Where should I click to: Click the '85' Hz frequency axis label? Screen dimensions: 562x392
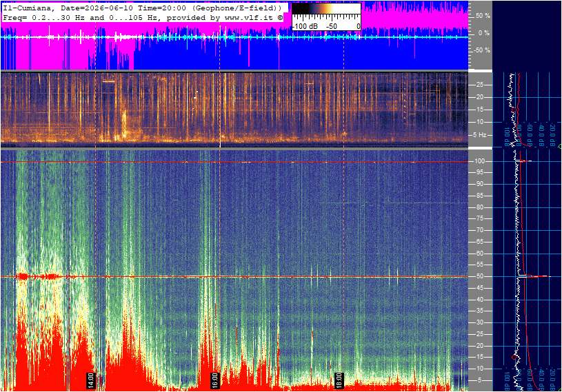pos(479,196)
